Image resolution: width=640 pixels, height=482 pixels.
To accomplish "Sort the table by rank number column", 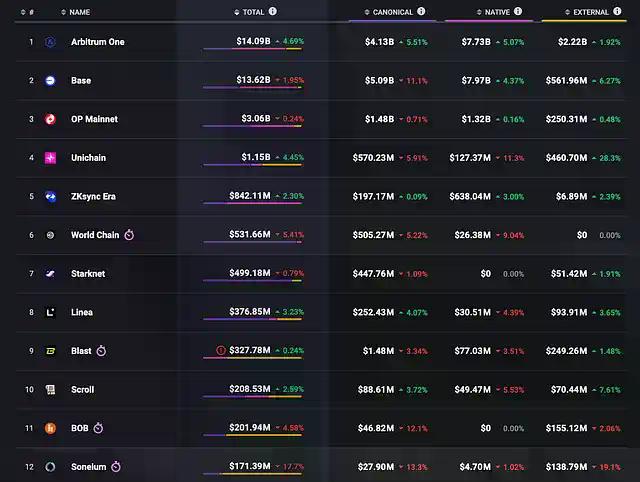I will tap(27, 12).
